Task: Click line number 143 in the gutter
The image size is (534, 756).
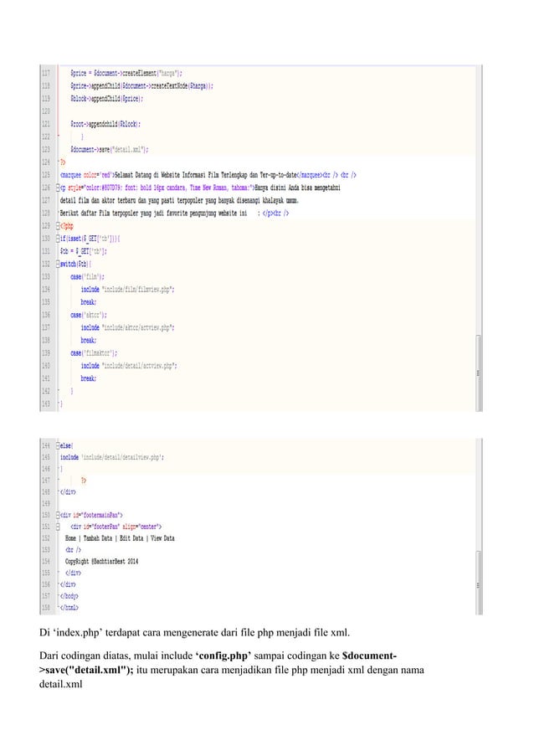Action: [46, 404]
